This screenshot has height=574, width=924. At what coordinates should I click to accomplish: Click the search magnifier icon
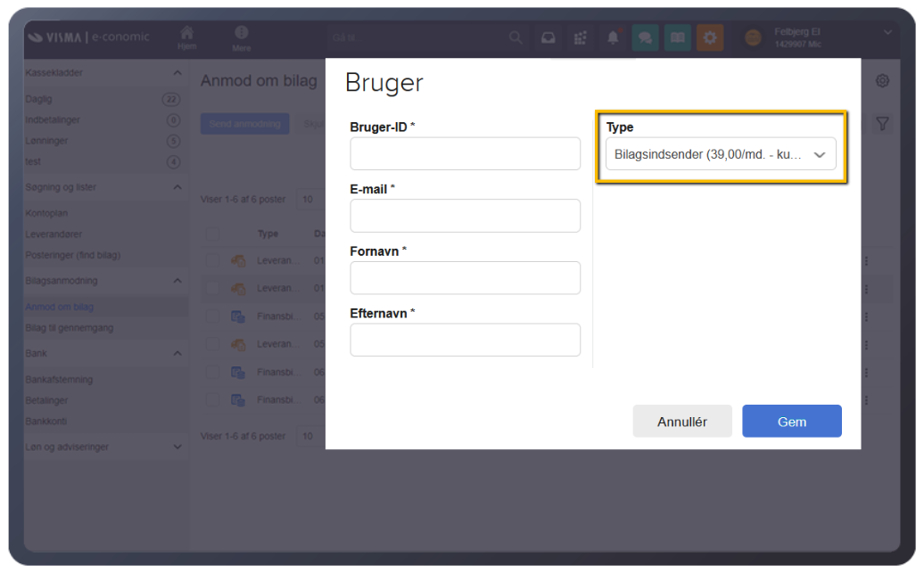516,38
